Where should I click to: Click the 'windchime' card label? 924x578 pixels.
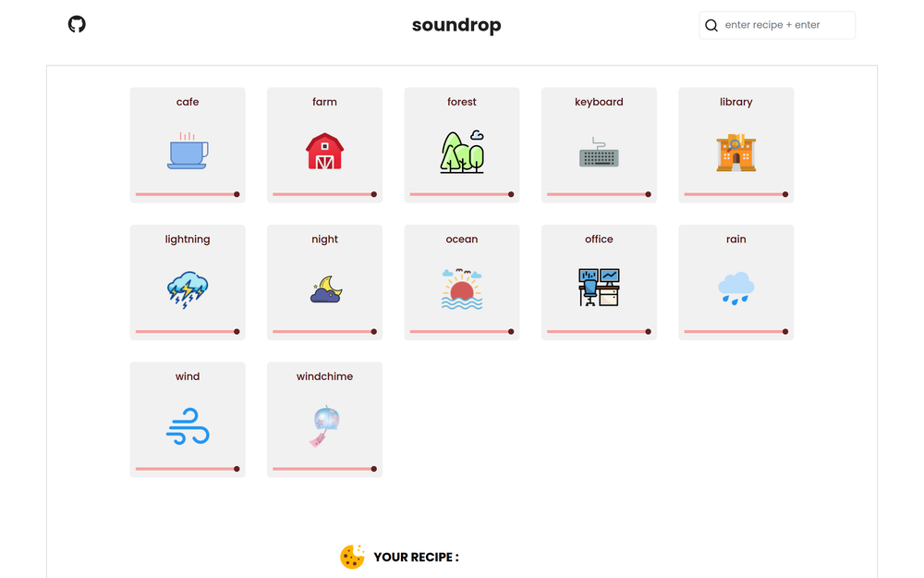point(324,376)
